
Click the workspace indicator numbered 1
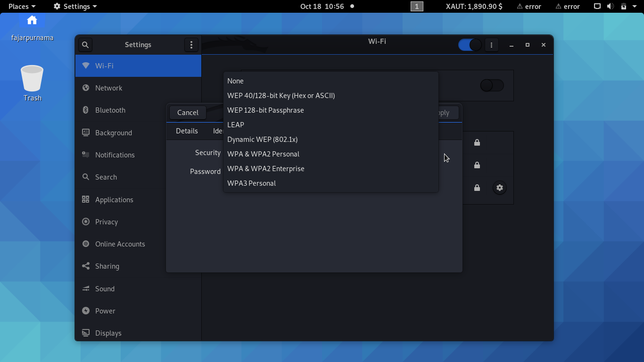(417, 7)
